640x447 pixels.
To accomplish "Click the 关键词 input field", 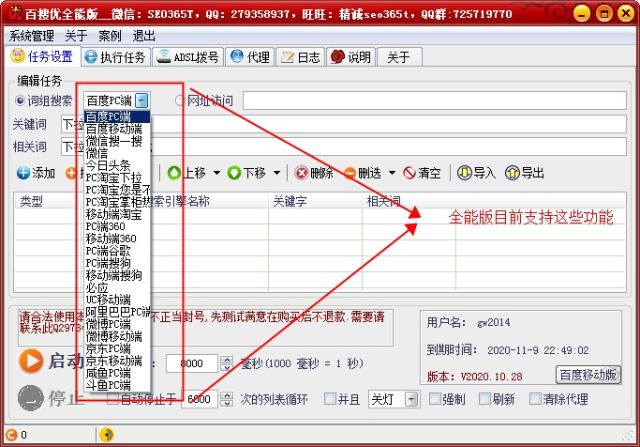I will (x=344, y=124).
